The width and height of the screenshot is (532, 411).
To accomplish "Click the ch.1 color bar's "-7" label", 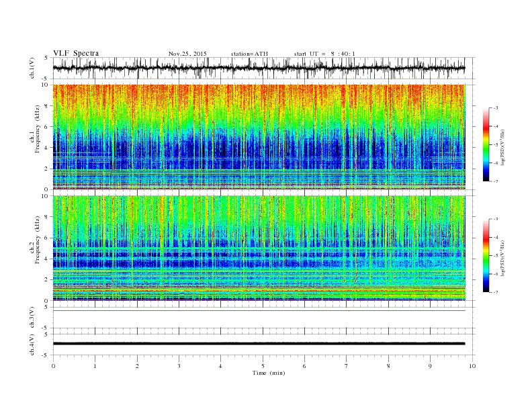I will 496,181.
